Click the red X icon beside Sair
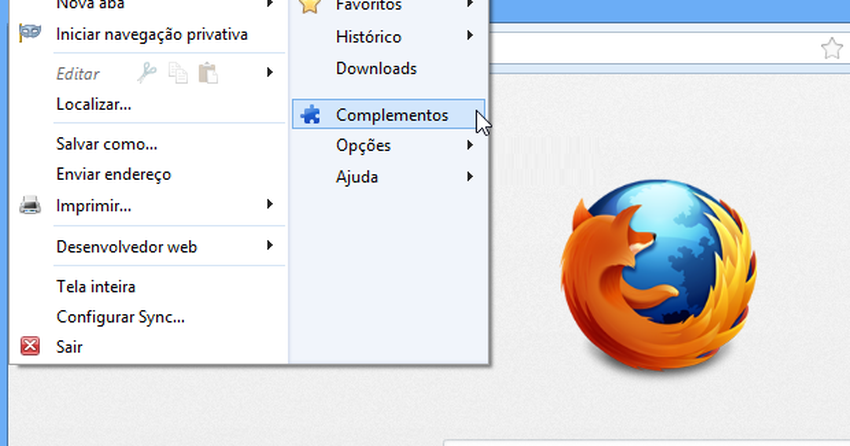Viewport: 850px width, 446px height. (x=30, y=346)
